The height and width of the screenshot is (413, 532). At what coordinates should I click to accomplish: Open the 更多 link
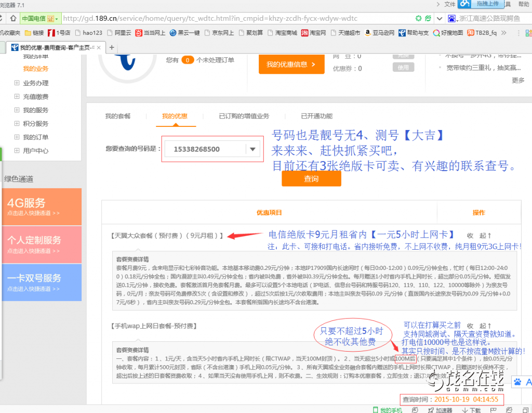click(x=518, y=80)
